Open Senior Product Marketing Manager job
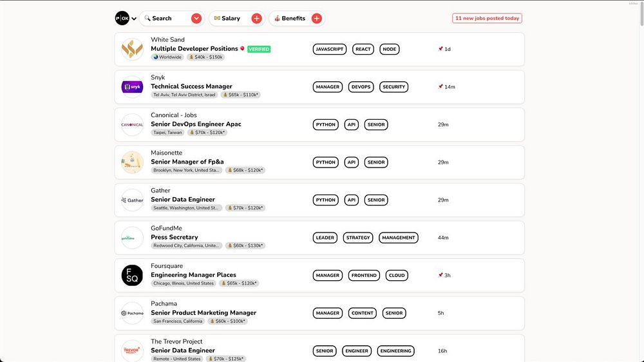Image resolution: width=644 pixels, height=362 pixels. [204, 312]
